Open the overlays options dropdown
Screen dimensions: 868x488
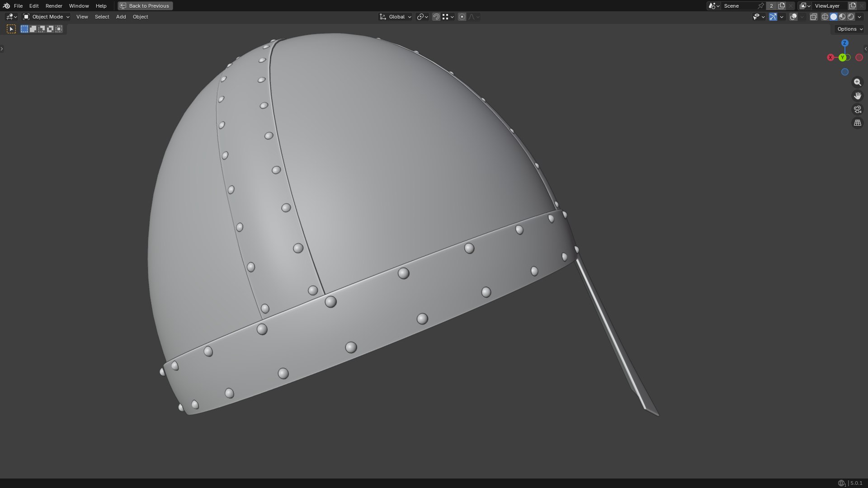click(x=802, y=17)
